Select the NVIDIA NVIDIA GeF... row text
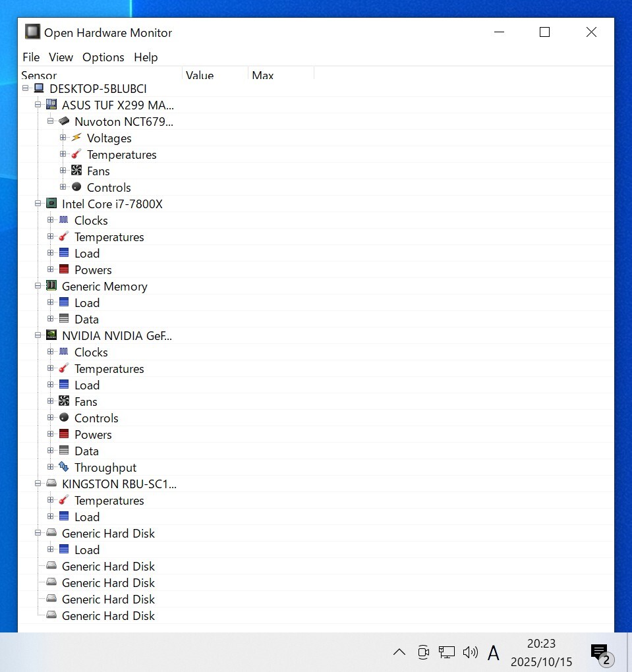This screenshot has width=632, height=672. pyautogui.click(x=117, y=335)
